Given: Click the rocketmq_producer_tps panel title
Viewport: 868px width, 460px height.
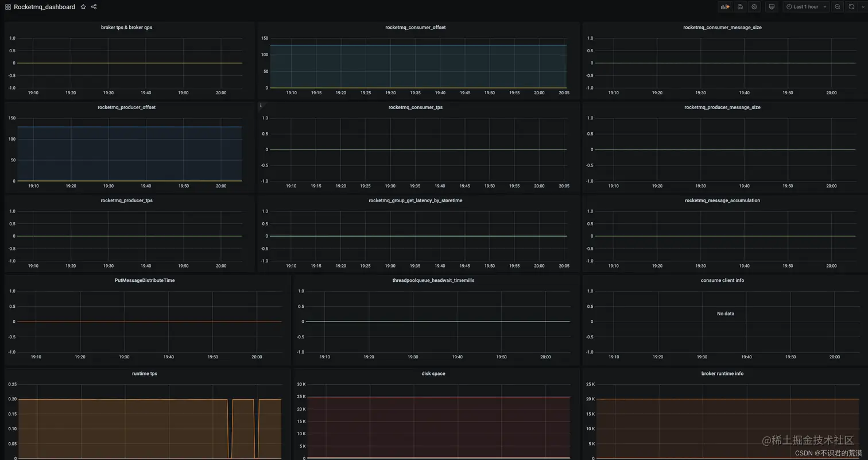Looking at the screenshot, I should [x=127, y=200].
